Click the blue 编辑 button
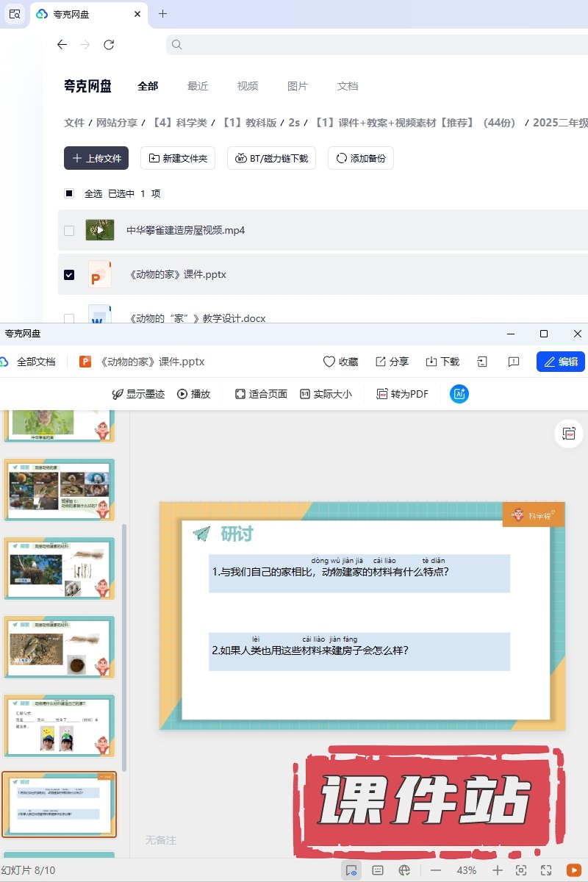Screen dimensions: 588x882 (561, 362)
